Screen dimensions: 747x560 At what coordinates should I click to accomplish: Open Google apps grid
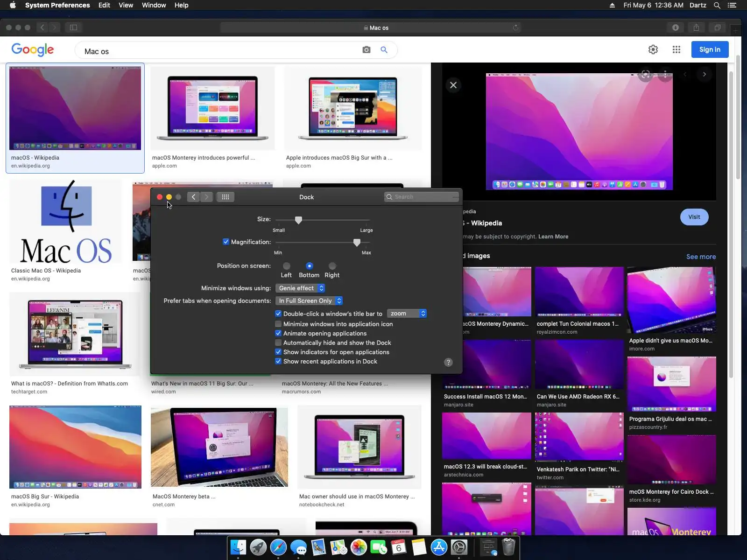pos(677,49)
